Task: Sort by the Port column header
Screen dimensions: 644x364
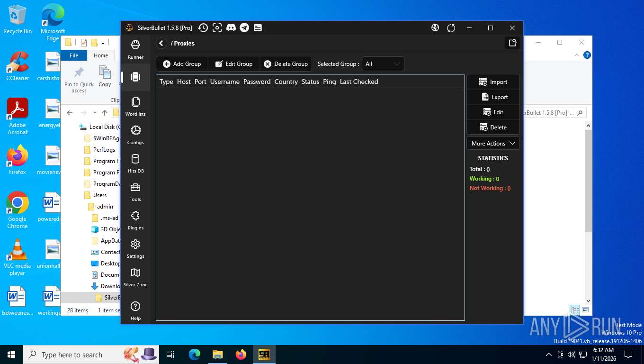Action: point(200,82)
